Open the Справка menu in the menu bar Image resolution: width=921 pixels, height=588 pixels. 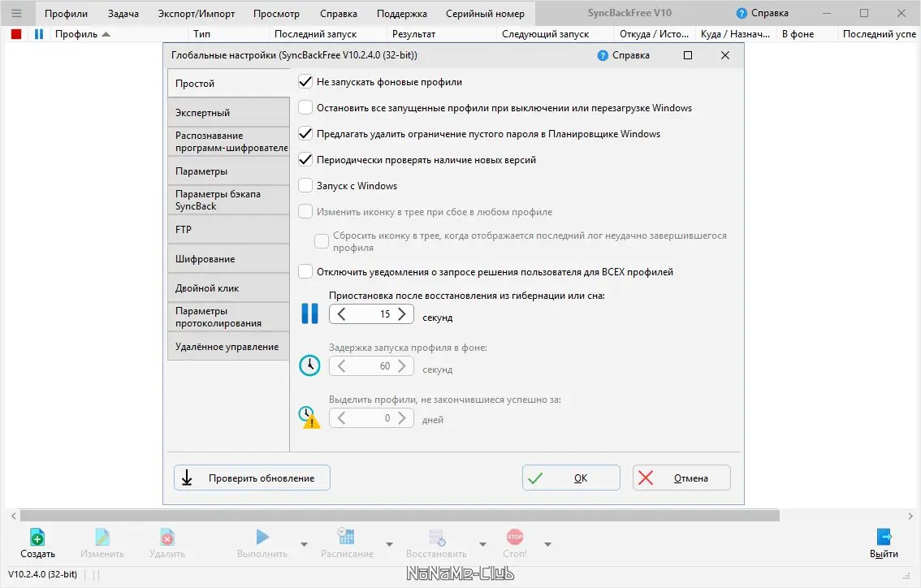click(x=339, y=14)
